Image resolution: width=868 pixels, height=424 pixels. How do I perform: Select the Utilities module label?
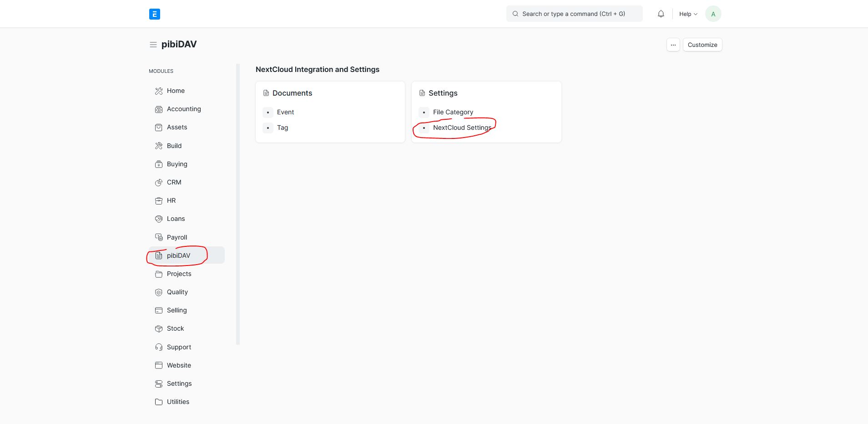pyautogui.click(x=178, y=402)
